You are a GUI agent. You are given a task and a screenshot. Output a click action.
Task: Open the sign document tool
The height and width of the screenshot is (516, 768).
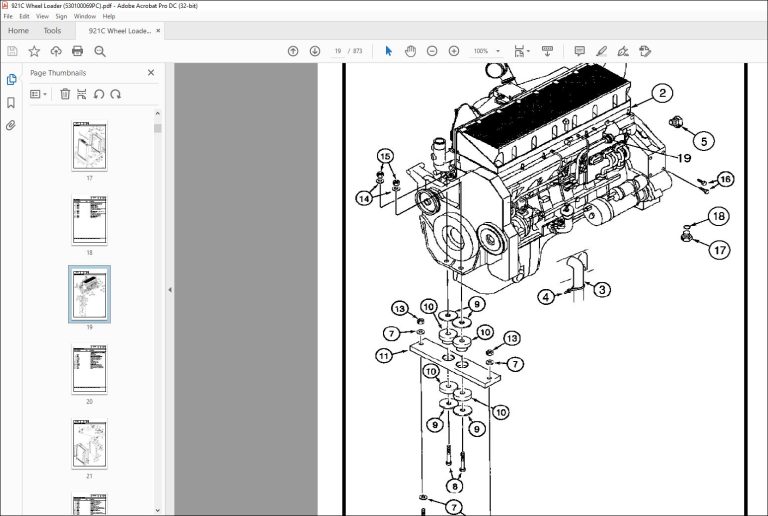point(623,51)
